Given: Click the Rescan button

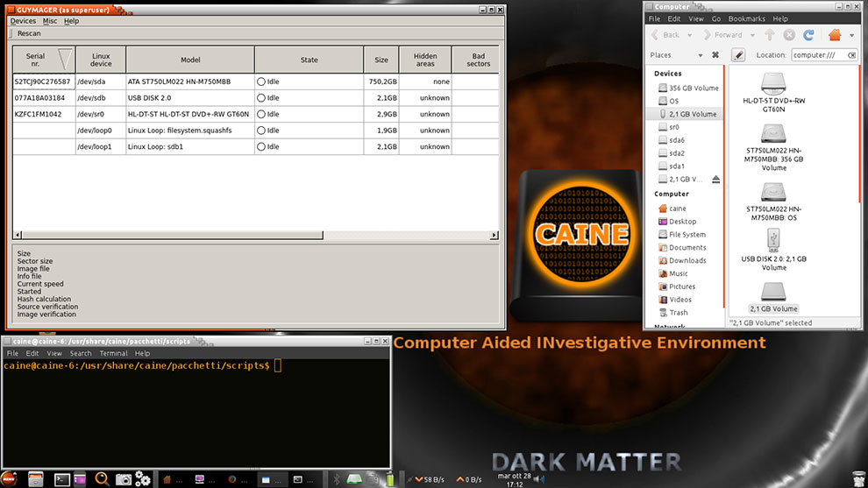Looking at the screenshot, I should click(29, 33).
